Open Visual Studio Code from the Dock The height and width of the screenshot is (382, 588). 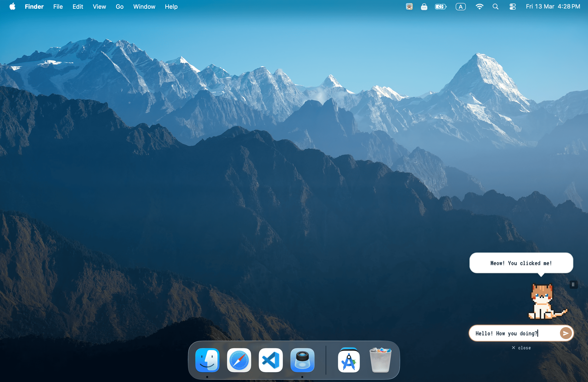(x=271, y=360)
